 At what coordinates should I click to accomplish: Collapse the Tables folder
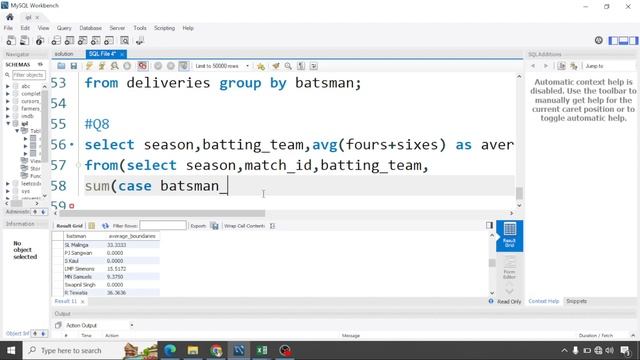[17, 131]
